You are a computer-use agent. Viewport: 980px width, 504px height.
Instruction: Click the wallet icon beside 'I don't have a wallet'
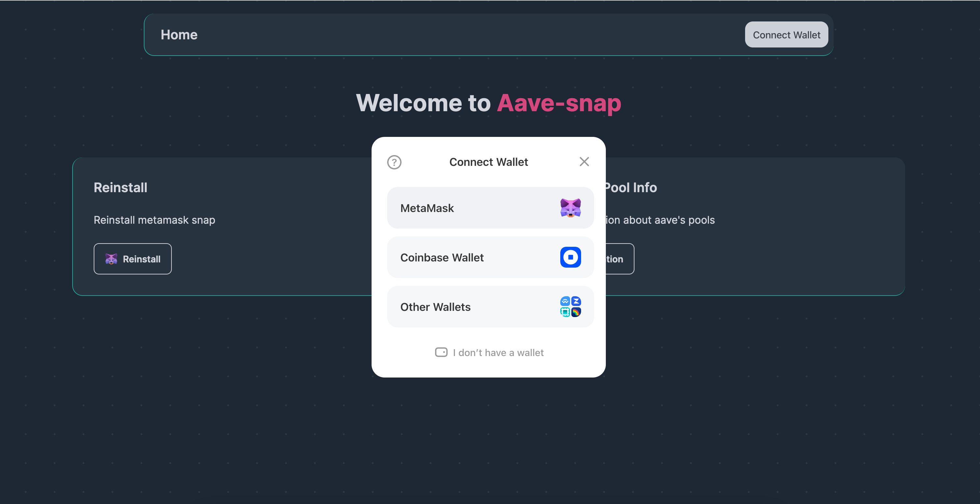[x=441, y=352]
